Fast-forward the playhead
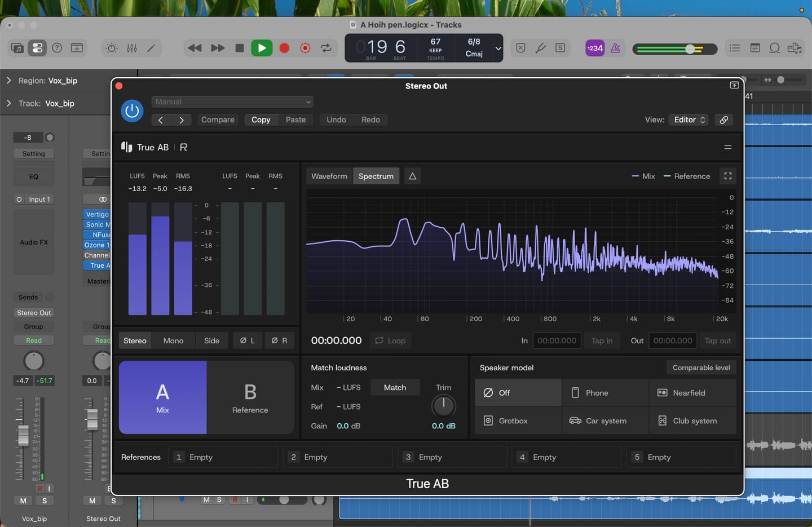 tap(218, 48)
